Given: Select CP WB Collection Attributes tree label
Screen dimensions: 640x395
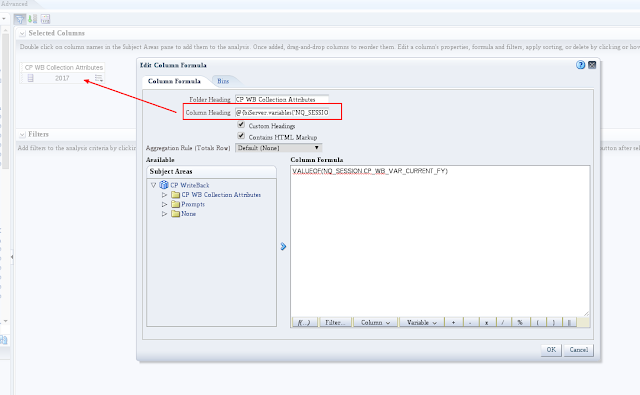Looking at the screenshot, I should pos(221,195).
